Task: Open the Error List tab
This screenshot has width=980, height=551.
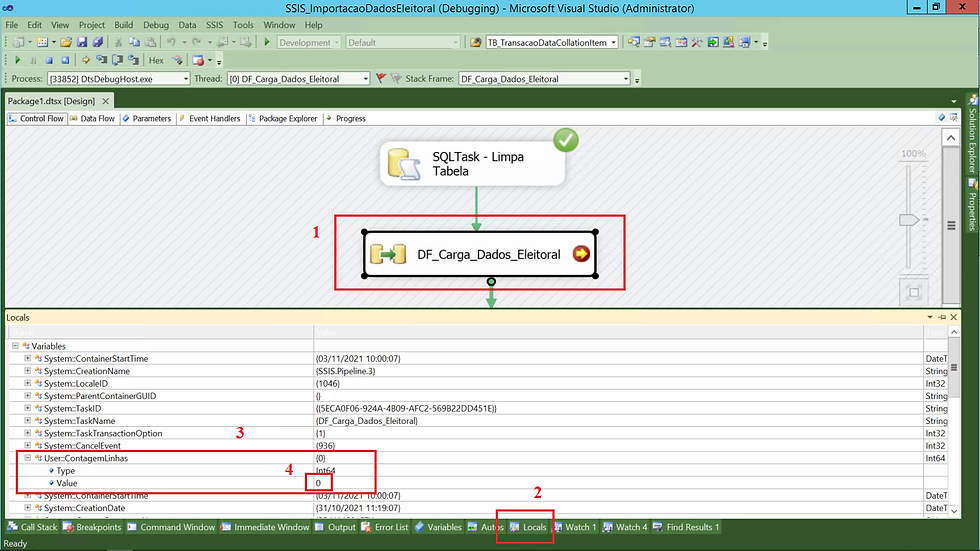Action: [385, 527]
